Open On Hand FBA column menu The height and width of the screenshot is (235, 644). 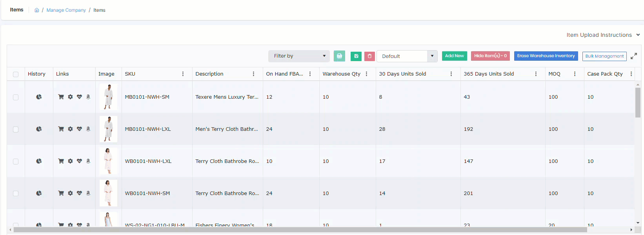click(310, 74)
